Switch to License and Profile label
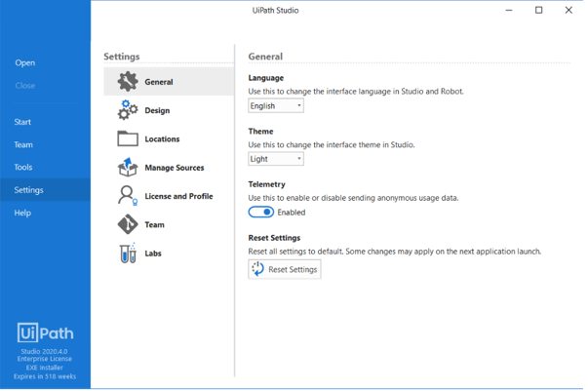 [178, 196]
